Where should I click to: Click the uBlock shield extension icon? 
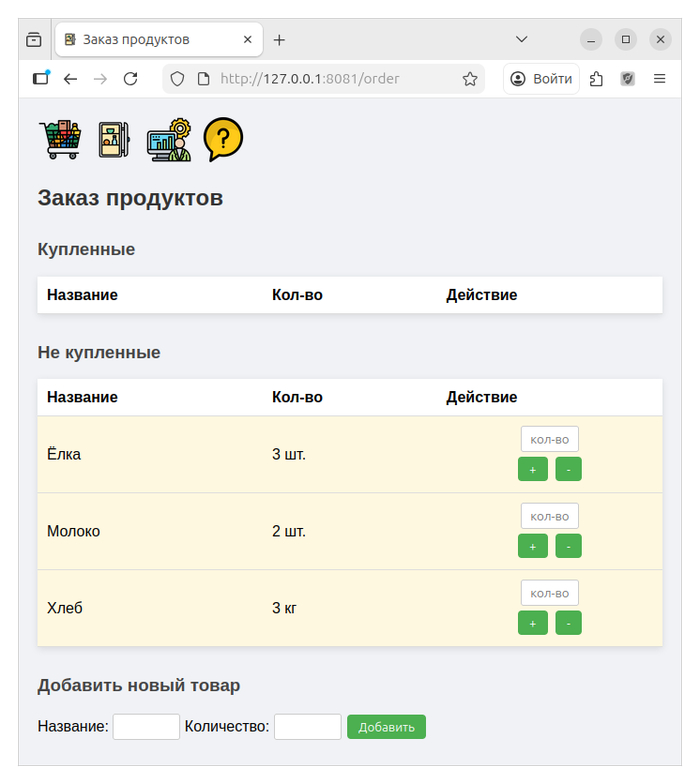(x=628, y=79)
